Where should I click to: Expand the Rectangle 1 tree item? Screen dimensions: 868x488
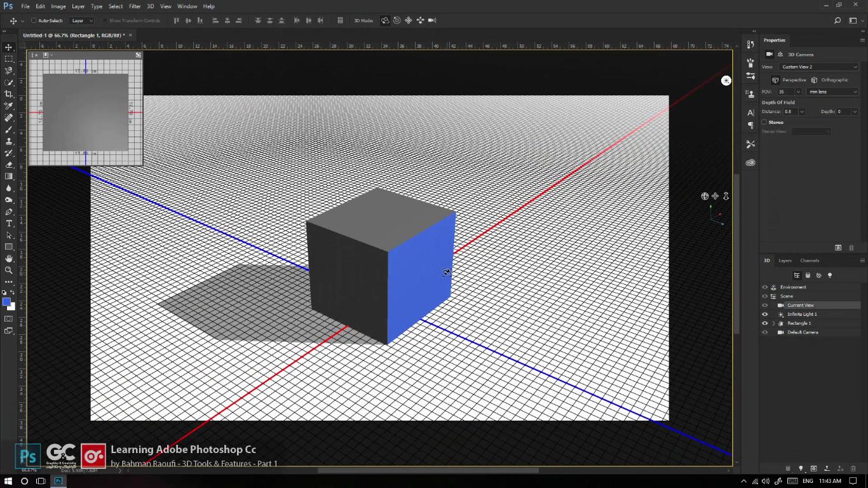click(773, 323)
